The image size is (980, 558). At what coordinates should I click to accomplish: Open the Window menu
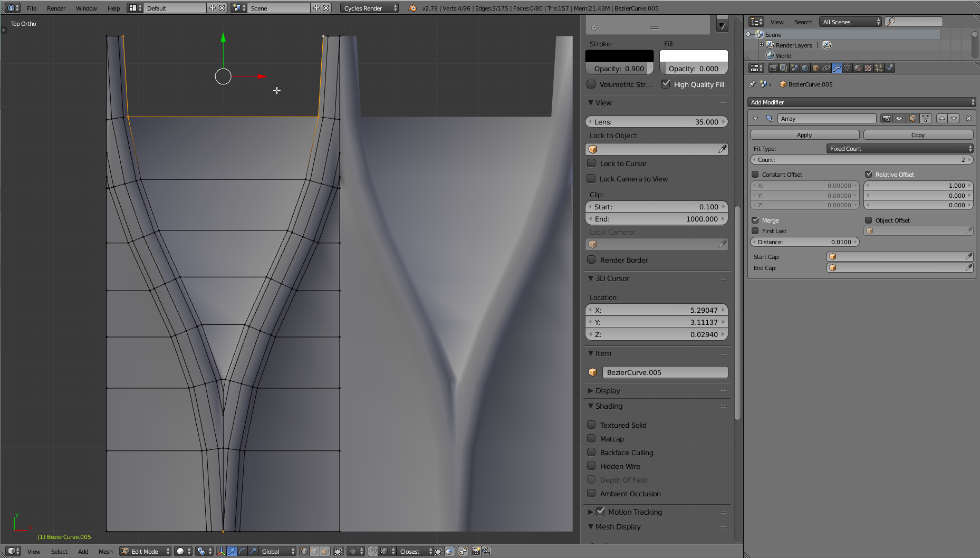(x=86, y=8)
